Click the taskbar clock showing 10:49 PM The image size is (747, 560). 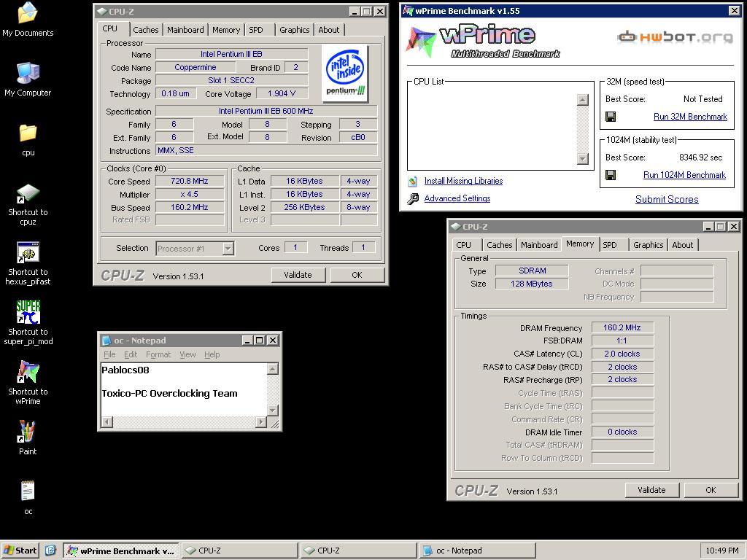pyautogui.click(x=722, y=551)
